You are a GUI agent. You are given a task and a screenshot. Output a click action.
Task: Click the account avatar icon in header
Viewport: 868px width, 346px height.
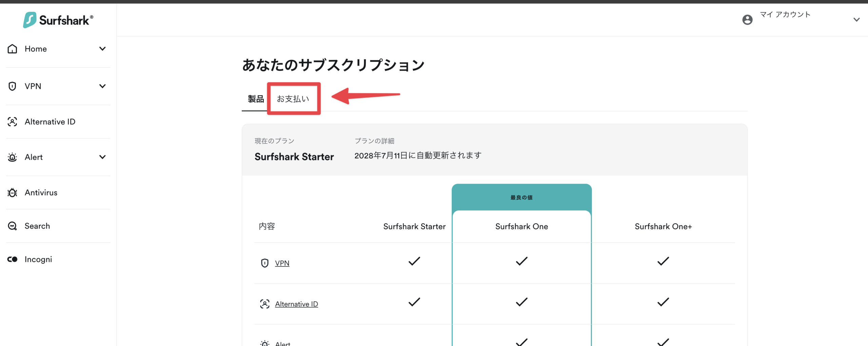(x=747, y=20)
